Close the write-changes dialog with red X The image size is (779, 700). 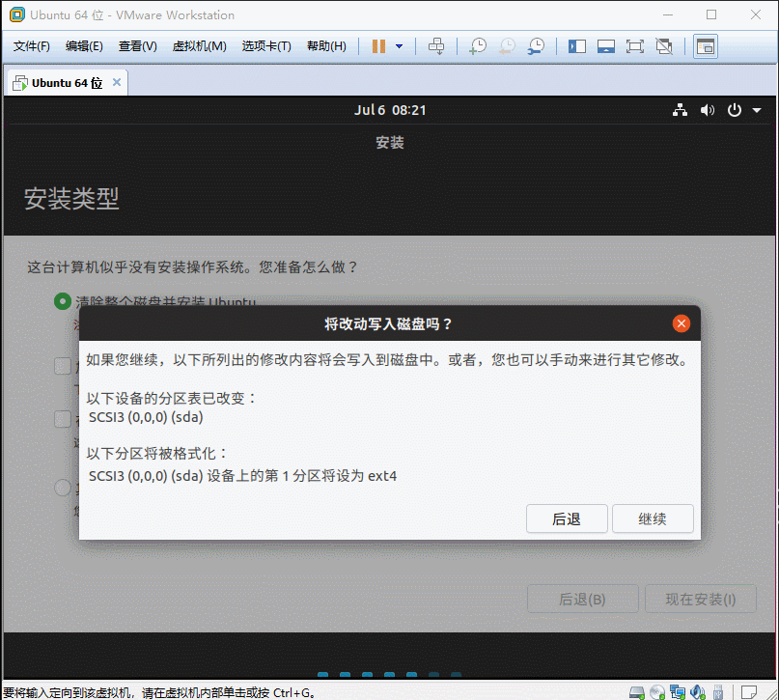(682, 323)
